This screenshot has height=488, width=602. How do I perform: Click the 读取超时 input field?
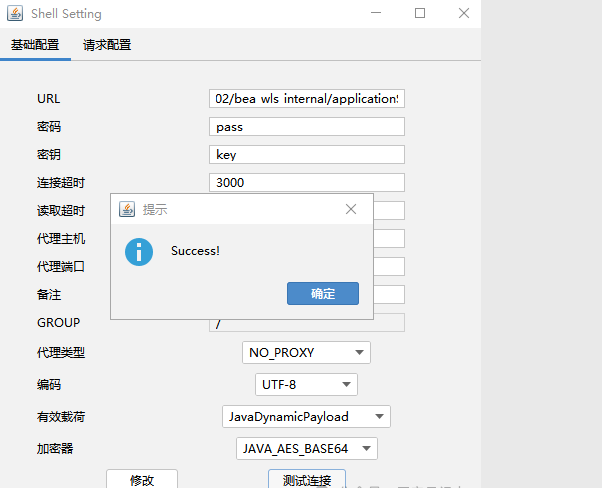pyautogui.click(x=389, y=211)
